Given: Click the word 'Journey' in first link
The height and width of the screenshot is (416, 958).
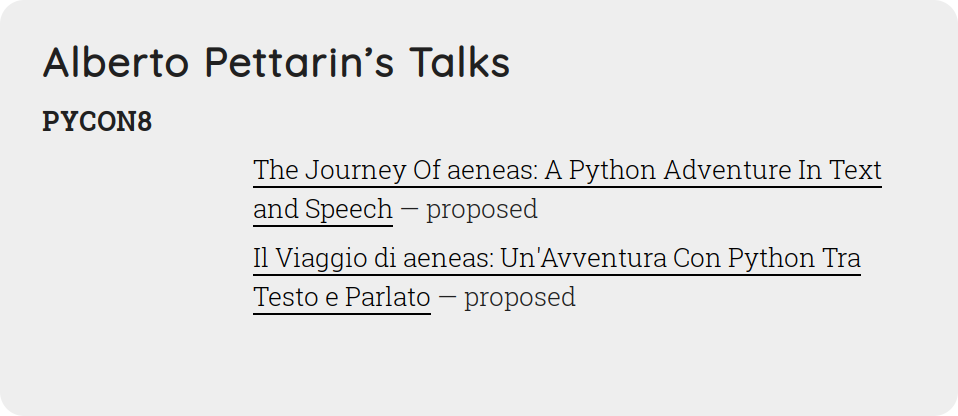Looking at the screenshot, I should tap(356, 170).
